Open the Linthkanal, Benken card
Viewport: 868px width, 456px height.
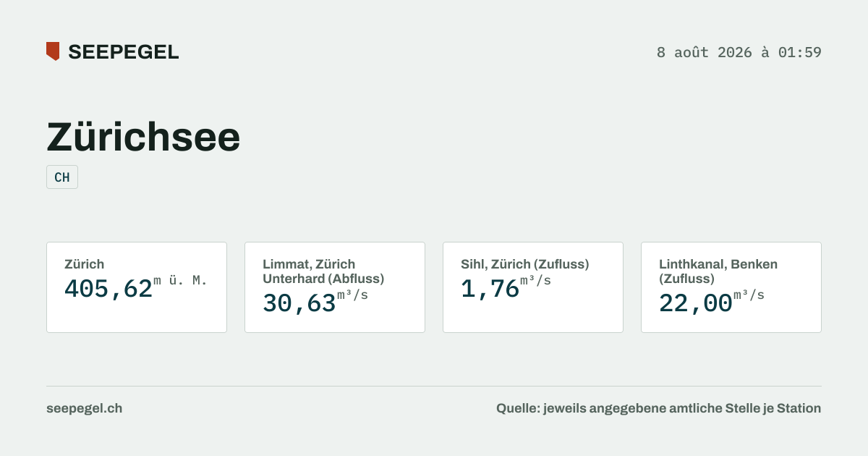point(731,287)
